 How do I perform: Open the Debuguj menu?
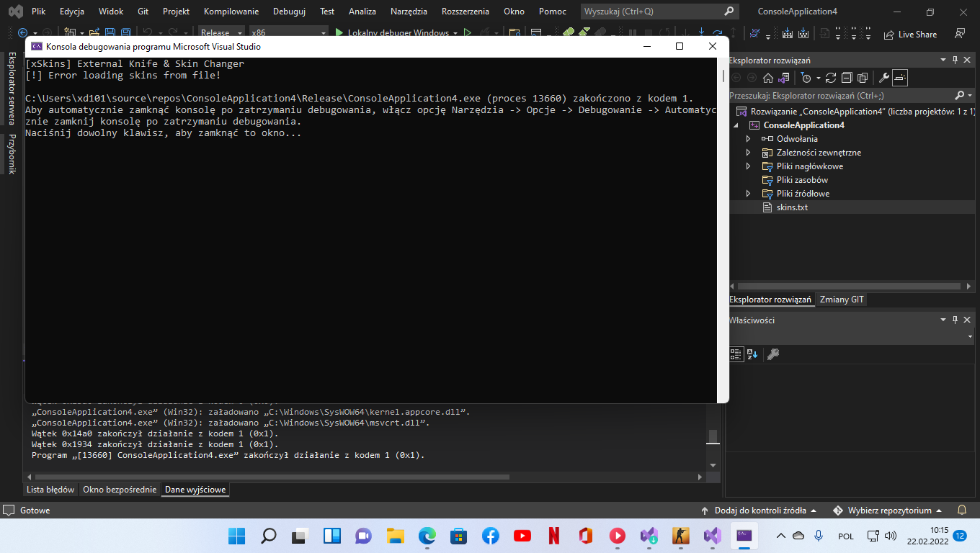pos(290,12)
